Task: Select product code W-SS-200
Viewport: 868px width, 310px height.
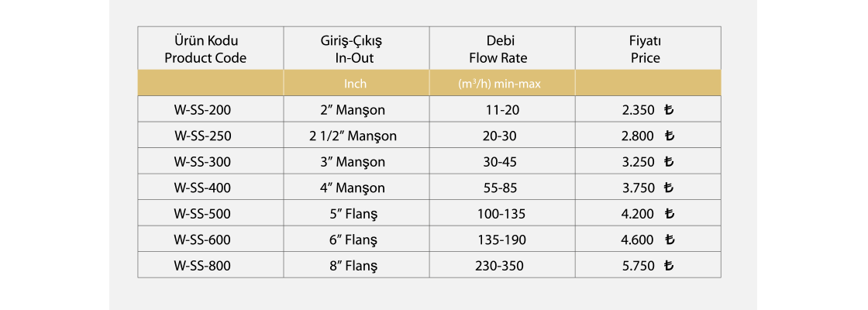Action: [202, 110]
